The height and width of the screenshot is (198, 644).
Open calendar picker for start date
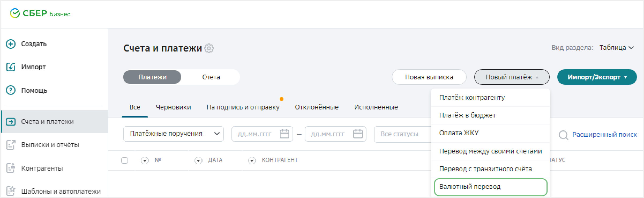pos(284,134)
